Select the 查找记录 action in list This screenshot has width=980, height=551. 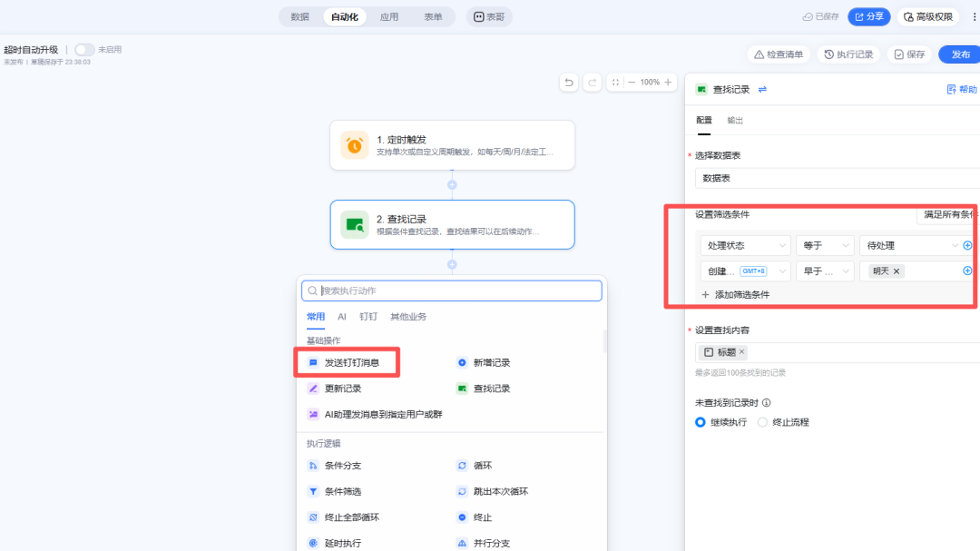(x=484, y=389)
